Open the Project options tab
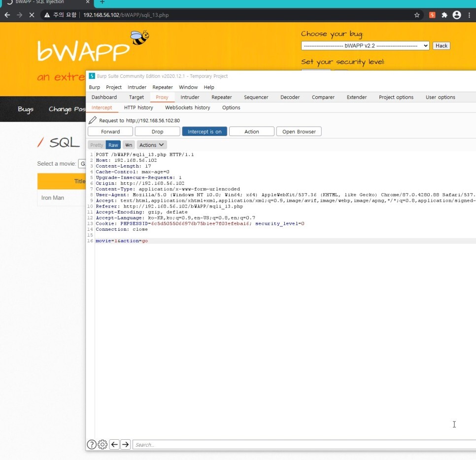The width and height of the screenshot is (476, 460). click(396, 97)
